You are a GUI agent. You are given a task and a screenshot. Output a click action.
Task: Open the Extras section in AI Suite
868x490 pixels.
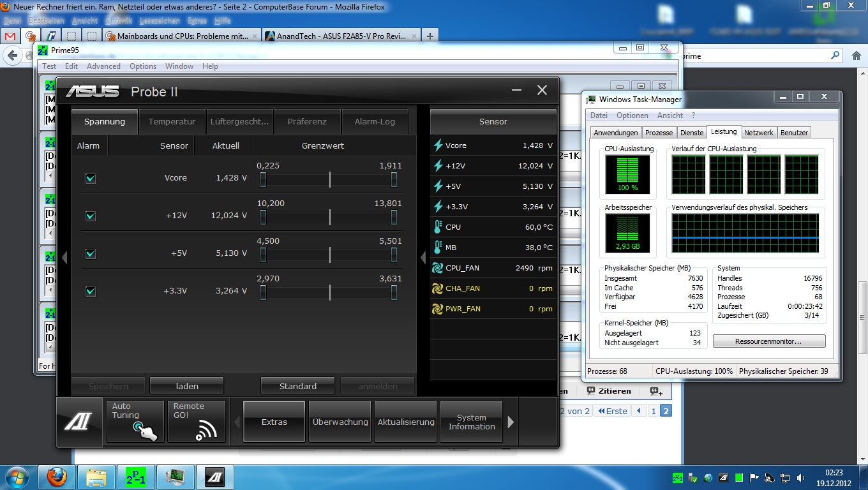point(274,422)
